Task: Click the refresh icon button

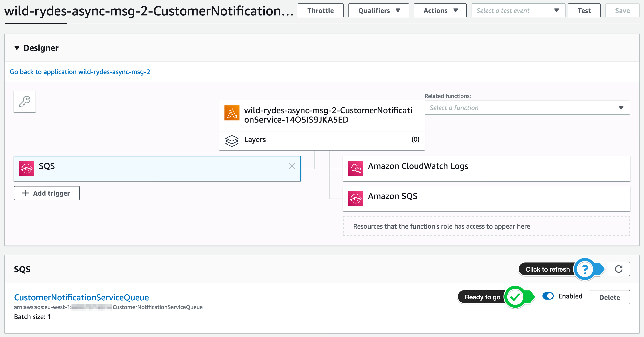Action: (618, 269)
